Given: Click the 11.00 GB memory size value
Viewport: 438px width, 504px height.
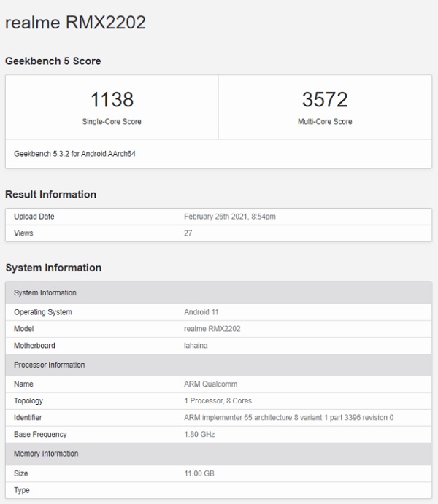Looking at the screenshot, I should pyautogui.click(x=199, y=473).
